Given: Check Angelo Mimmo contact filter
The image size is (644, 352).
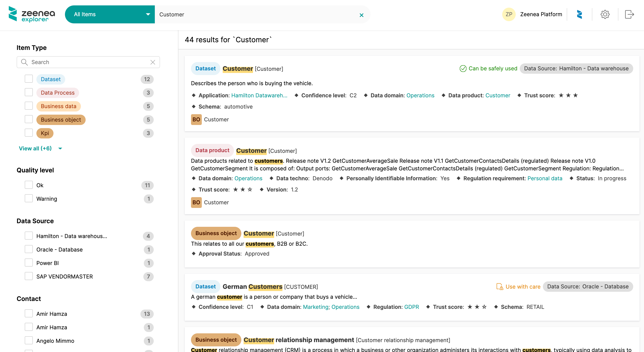Looking at the screenshot, I should click(29, 341).
